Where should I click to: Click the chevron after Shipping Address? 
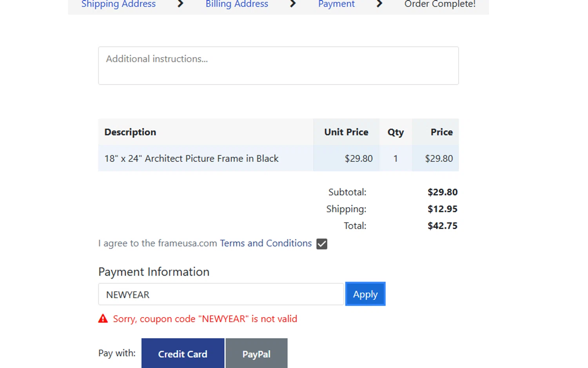click(180, 4)
